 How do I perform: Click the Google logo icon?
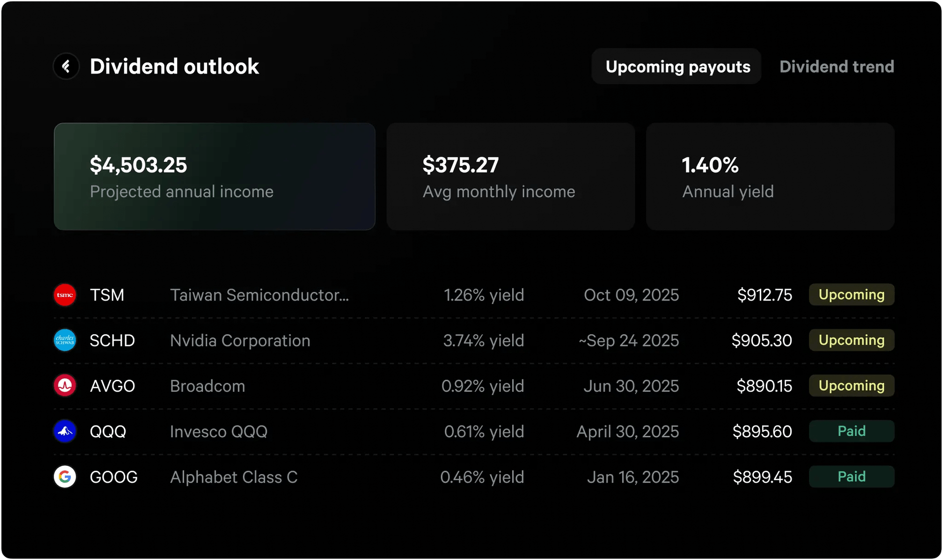coord(65,477)
